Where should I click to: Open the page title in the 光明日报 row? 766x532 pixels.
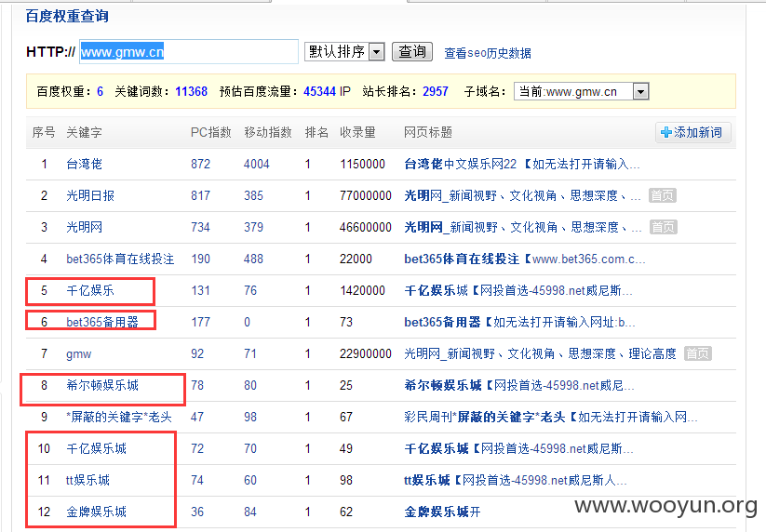tap(522, 195)
